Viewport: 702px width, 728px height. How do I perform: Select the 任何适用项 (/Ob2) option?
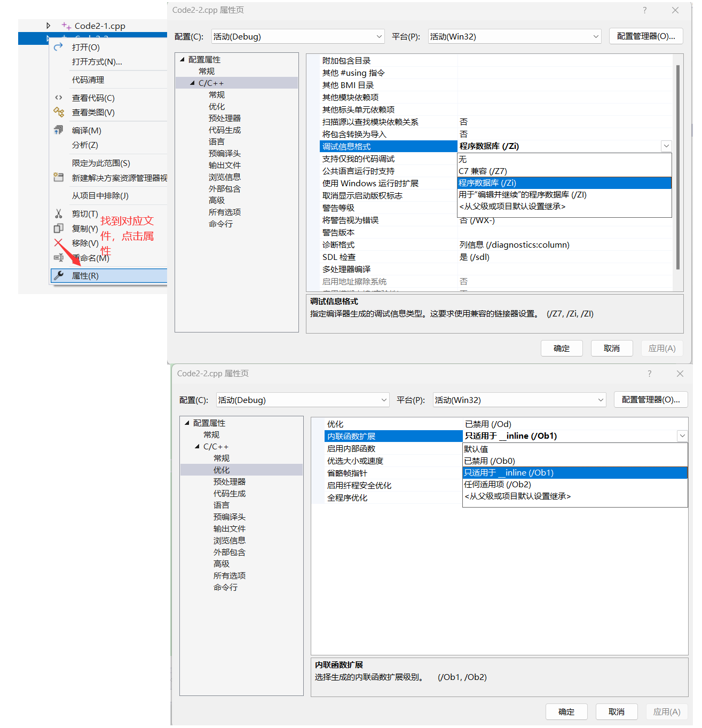click(575, 484)
